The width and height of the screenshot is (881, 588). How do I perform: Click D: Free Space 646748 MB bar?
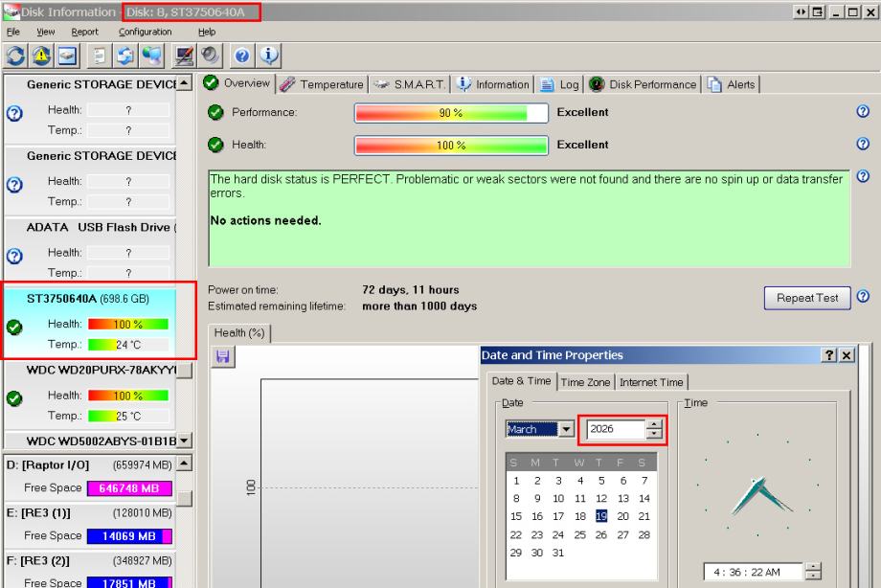pyautogui.click(x=129, y=488)
